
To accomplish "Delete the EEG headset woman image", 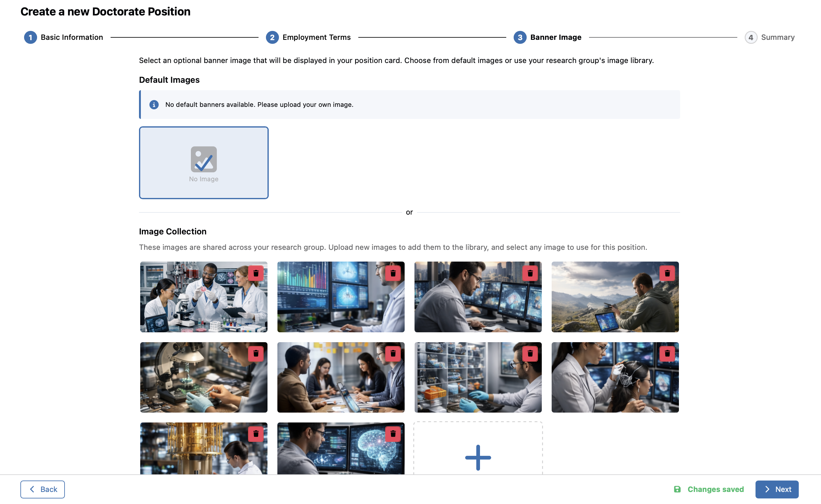I will pos(667,354).
